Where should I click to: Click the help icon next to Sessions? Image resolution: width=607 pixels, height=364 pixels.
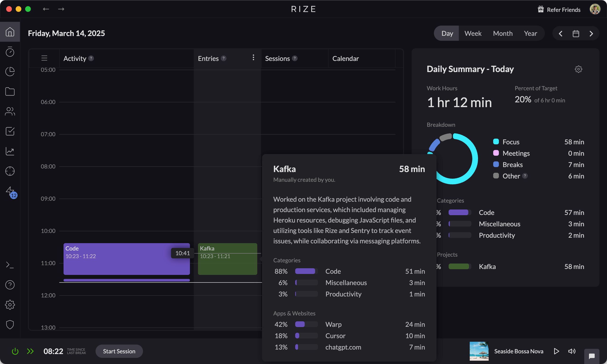click(x=295, y=58)
